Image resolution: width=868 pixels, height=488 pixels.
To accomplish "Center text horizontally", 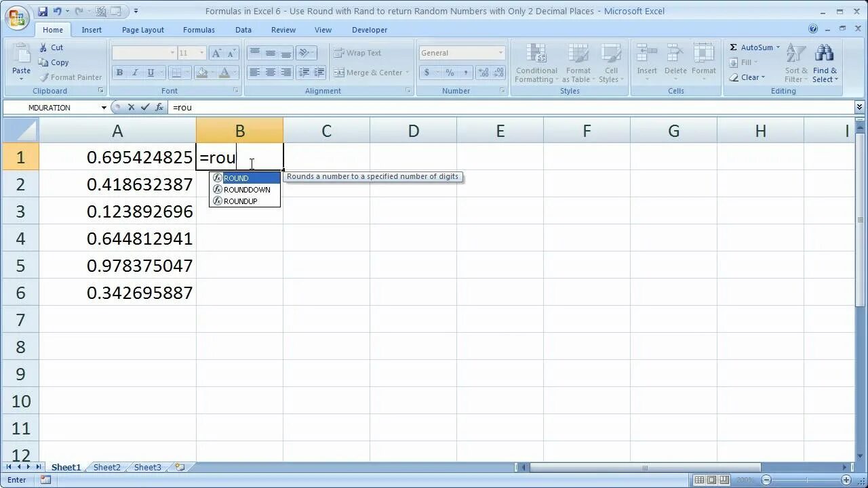I will pyautogui.click(x=270, y=73).
